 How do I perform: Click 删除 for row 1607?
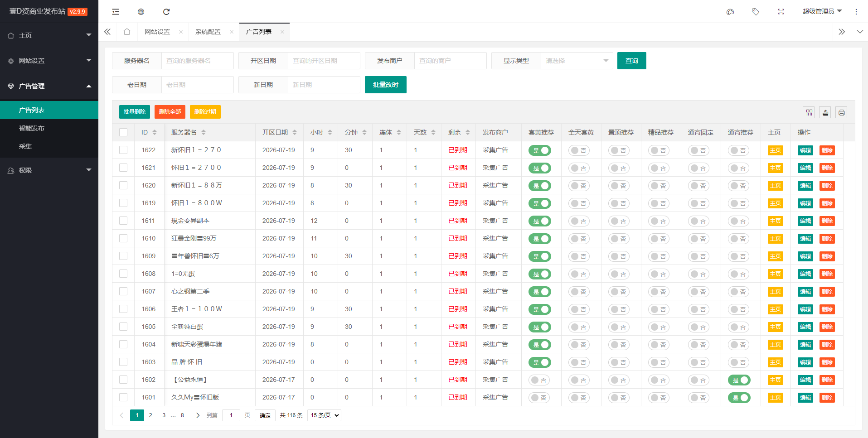click(x=827, y=292)
